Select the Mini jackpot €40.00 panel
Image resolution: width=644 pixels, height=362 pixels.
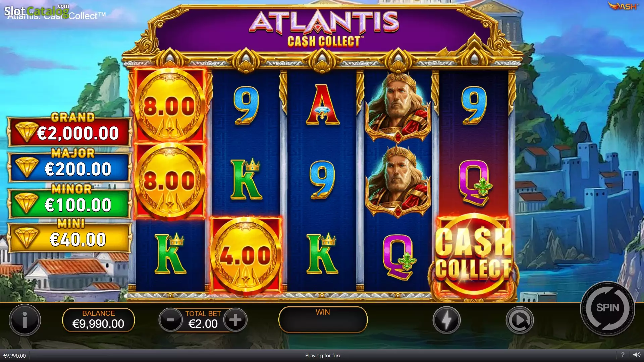coord(70,237)
